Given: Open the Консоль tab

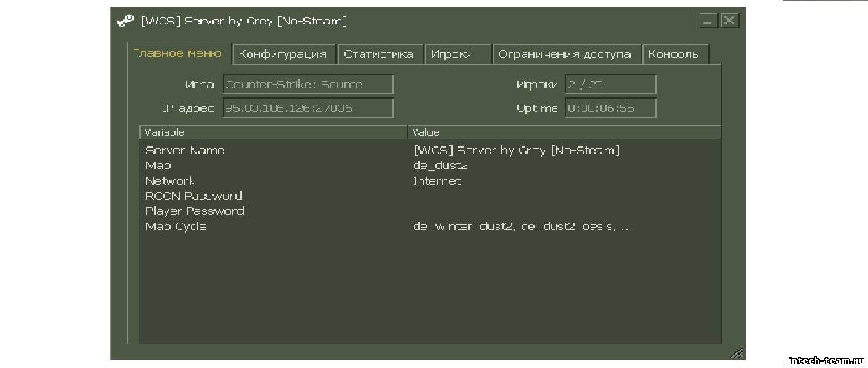Looking at the screenshot, I should tap(675, 54).
